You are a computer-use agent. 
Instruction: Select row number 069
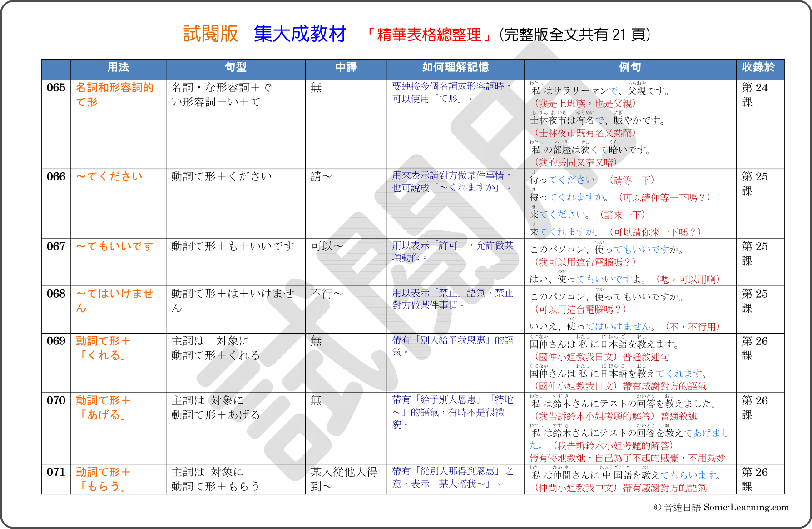tap(56, 341)
